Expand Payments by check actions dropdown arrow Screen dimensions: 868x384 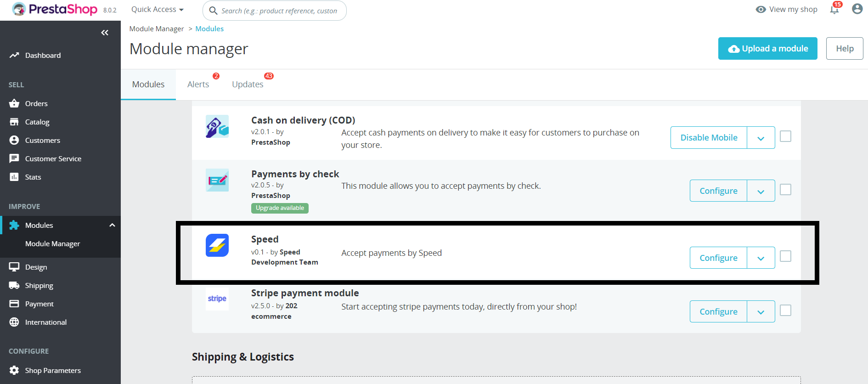coord(761,191)
